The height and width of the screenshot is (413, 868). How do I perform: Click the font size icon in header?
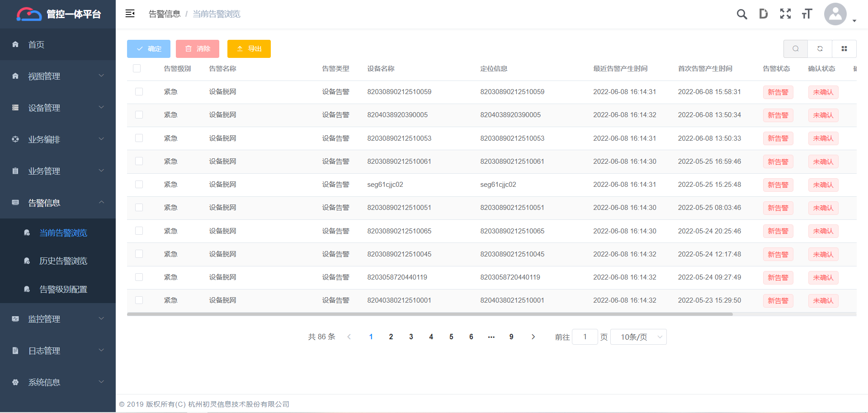(807, 14)
